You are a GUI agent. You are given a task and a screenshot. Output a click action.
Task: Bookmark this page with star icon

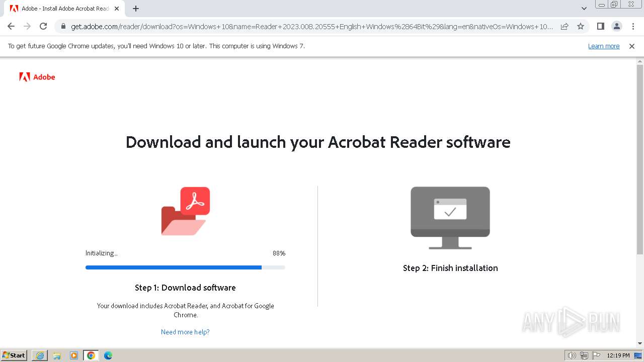[581, 26]
